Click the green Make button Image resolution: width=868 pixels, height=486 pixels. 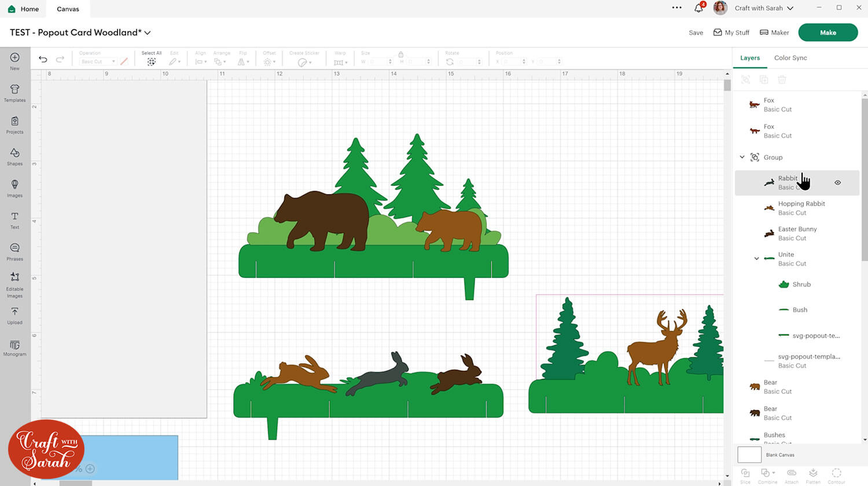(827, 32)
